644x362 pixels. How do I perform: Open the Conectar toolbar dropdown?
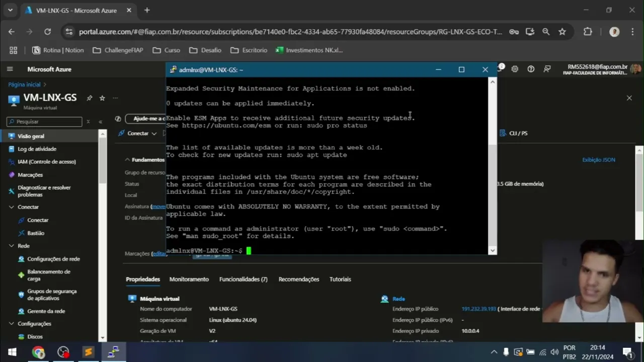point(137,133)
